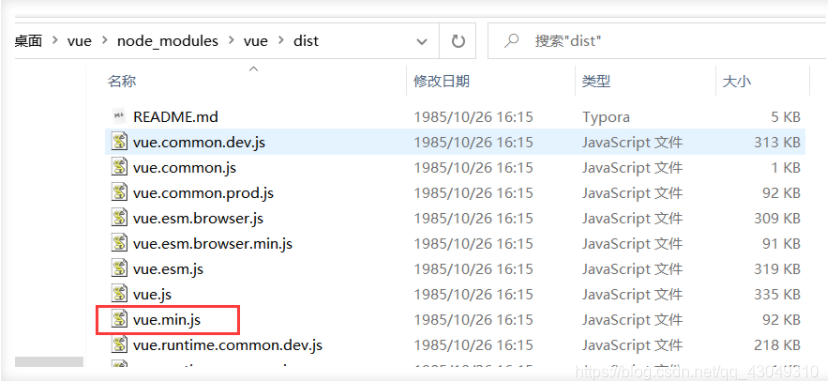Viewport: 828px width, 390px height.
Task: Click the 218 KB size cell
Action: pos(778,345)
